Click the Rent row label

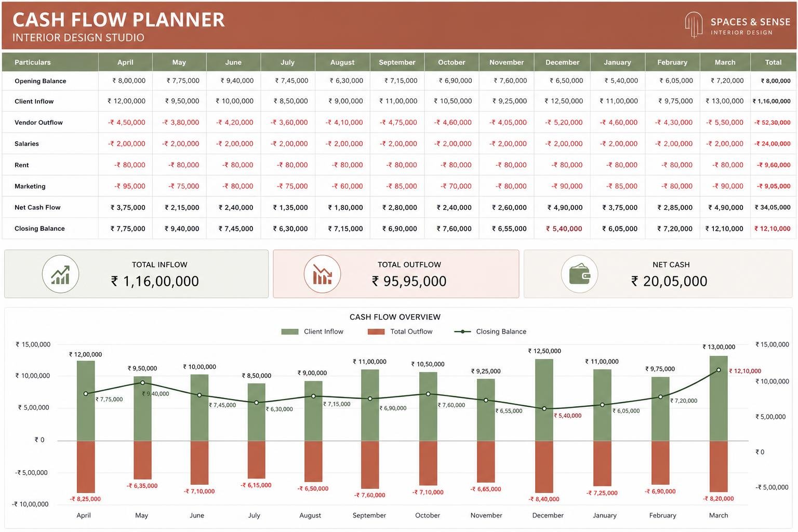21,165
